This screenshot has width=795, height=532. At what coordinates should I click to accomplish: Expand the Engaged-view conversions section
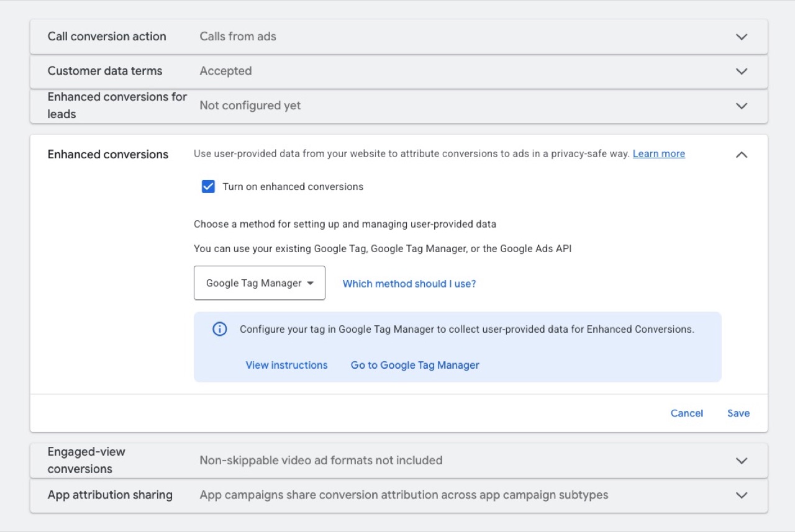(741, 461)
